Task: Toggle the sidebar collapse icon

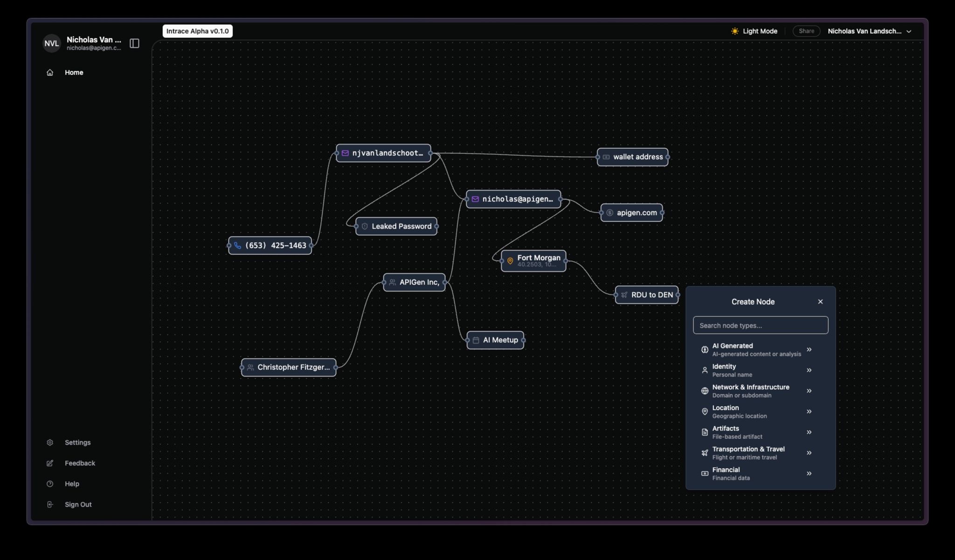Action: pyautogui.click(x=134, y=43)
